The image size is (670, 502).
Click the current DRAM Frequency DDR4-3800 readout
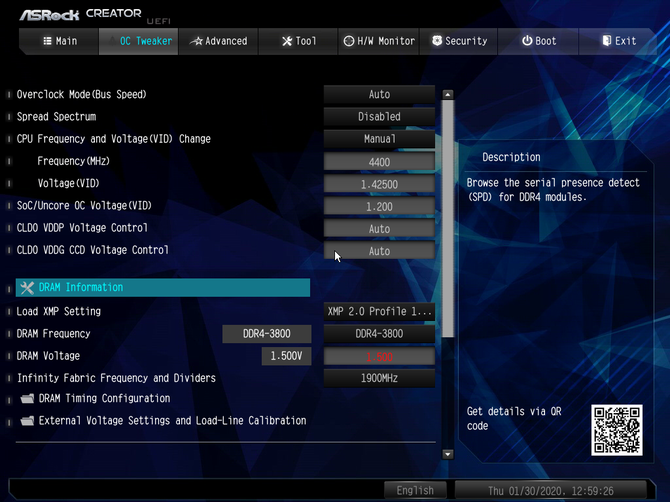tap(267, 334)
